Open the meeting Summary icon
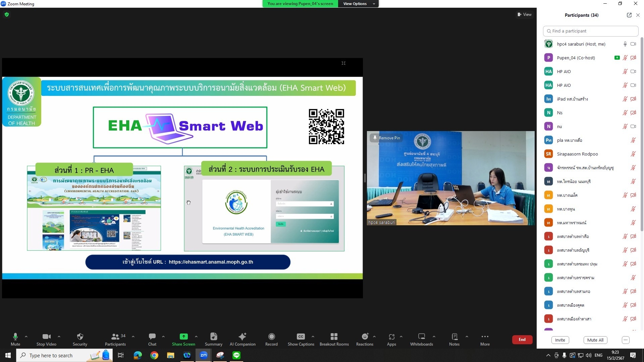The width and height of the screenshot is (644, 362). coord(213,337)
